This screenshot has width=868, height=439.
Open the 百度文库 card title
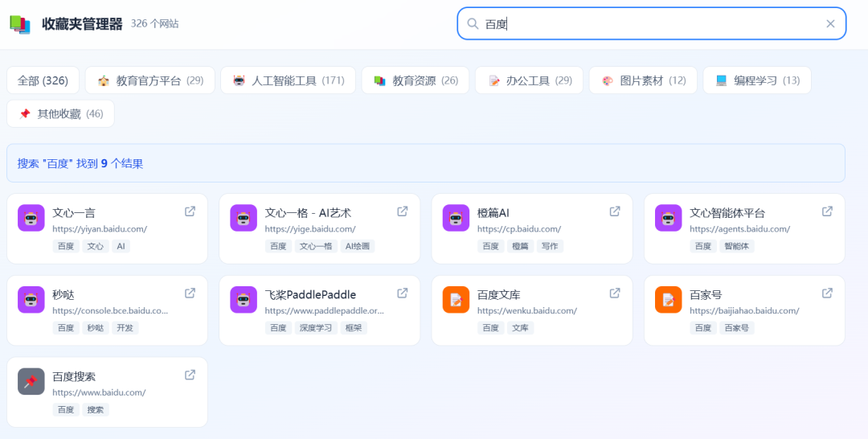click(x=499, y=295)
